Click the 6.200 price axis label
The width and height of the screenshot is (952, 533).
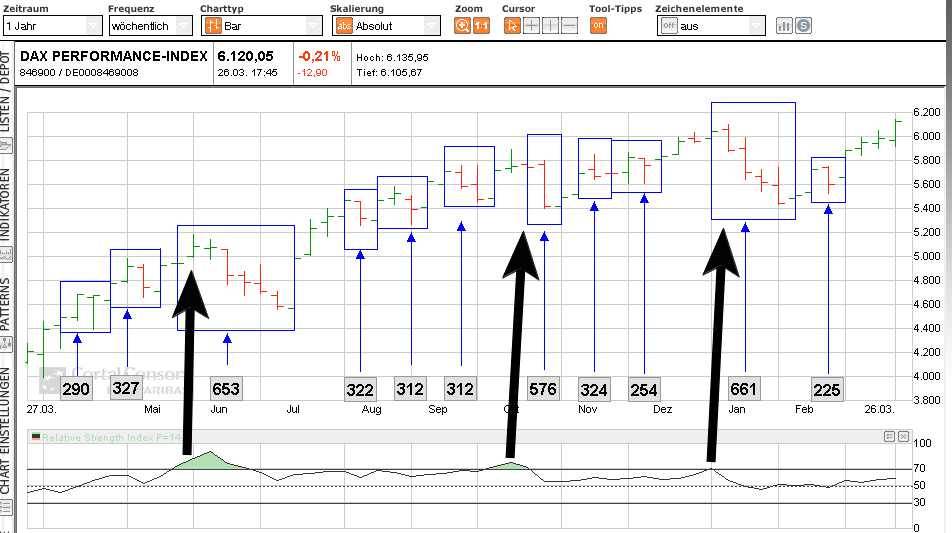[x=927, y=112]
